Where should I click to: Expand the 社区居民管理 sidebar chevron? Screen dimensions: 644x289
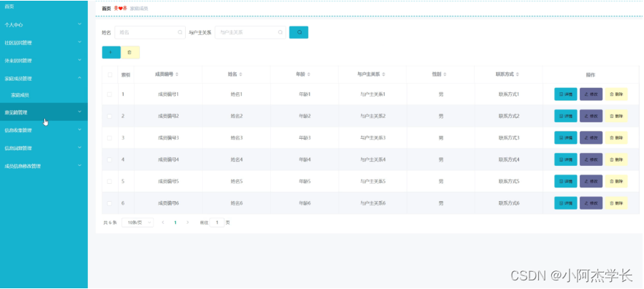click(79, 42)
